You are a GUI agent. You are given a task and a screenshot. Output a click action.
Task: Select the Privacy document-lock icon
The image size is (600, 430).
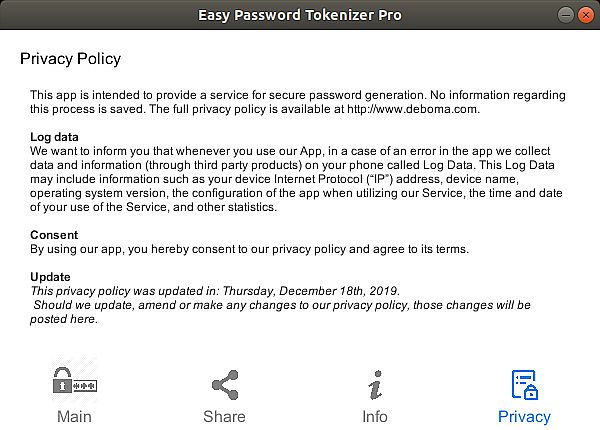click(x=524, y=384)
